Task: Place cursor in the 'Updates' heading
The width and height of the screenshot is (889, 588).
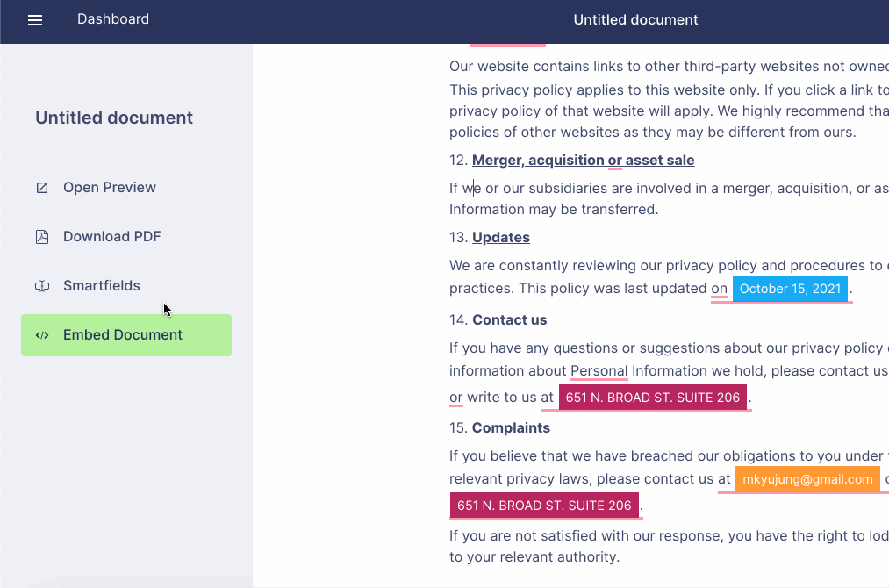Action: click(500, 238)
